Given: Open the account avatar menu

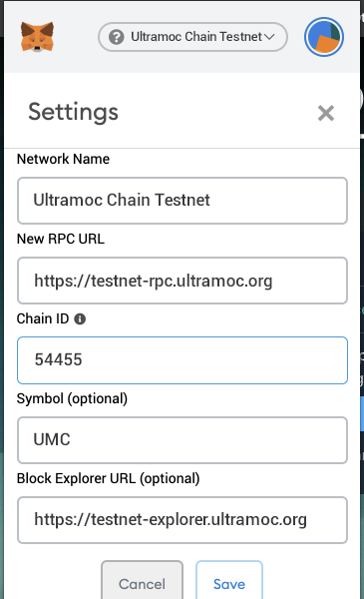Looking at the screenshot, I should click(324, 37).
